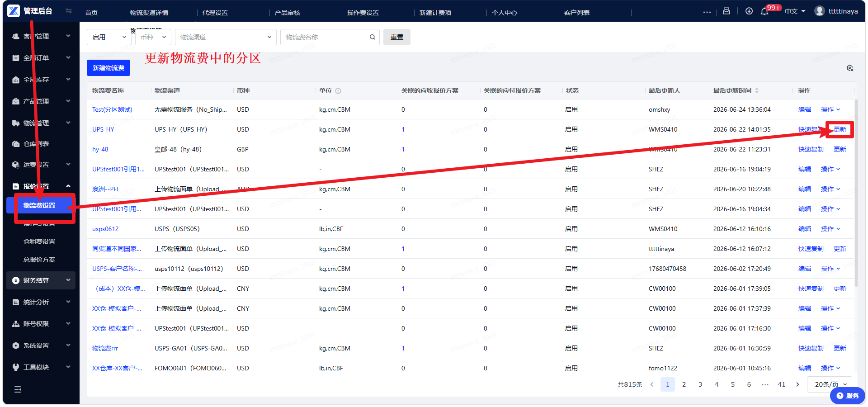Click the 新建物流费 button
Image resolution: width=868 pixels, height=407 pixels.
pyautogui.click(x=108, y=68)
